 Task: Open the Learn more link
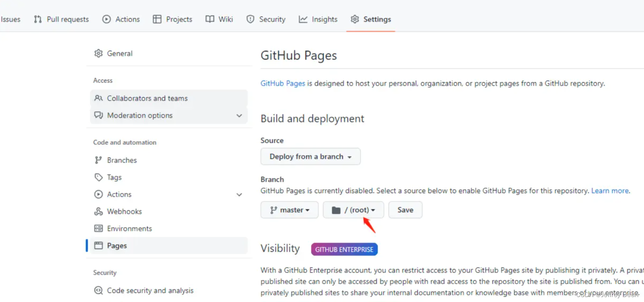click(x=610, y=191)
